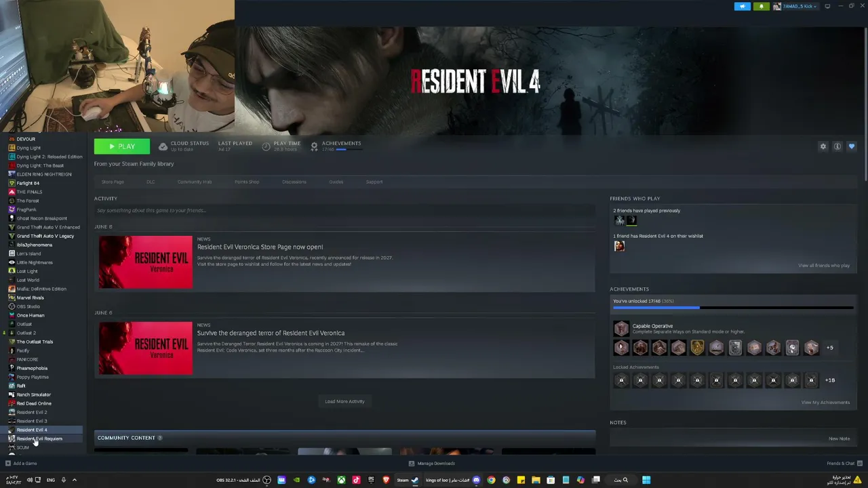View all friends who play link

(824, 266)
